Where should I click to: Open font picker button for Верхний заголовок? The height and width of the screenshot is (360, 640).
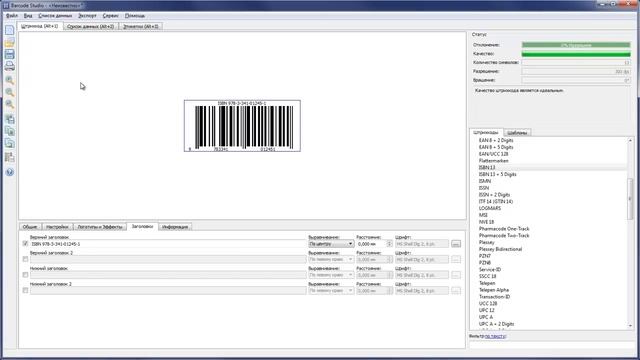click(x=456, y=244)
